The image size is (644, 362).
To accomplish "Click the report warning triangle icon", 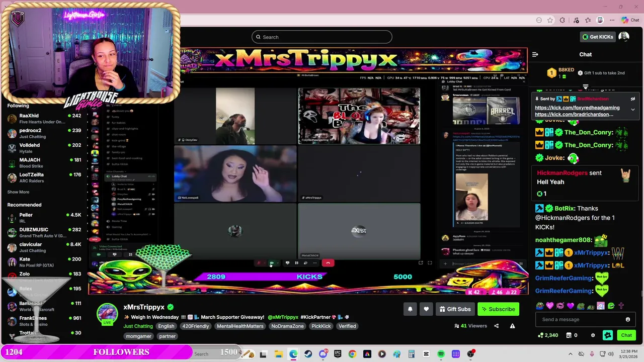I will click(512, 326).
